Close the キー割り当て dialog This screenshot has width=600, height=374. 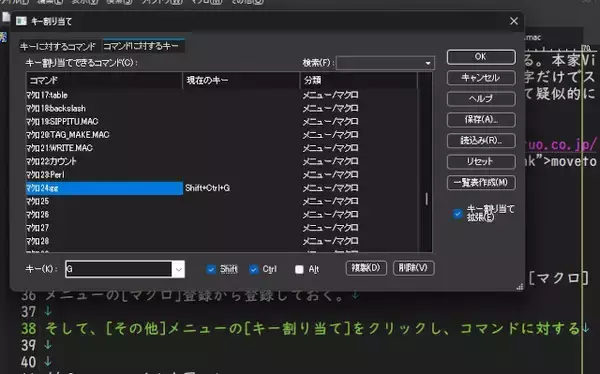click(514, 21)
